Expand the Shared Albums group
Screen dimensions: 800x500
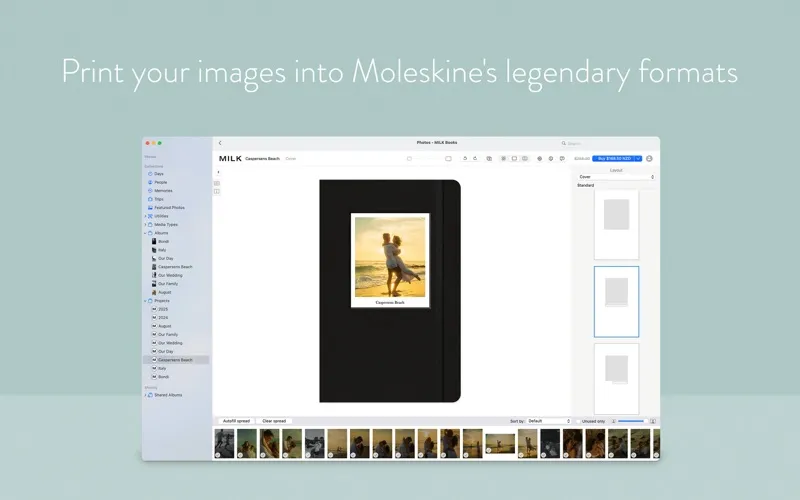145,395
